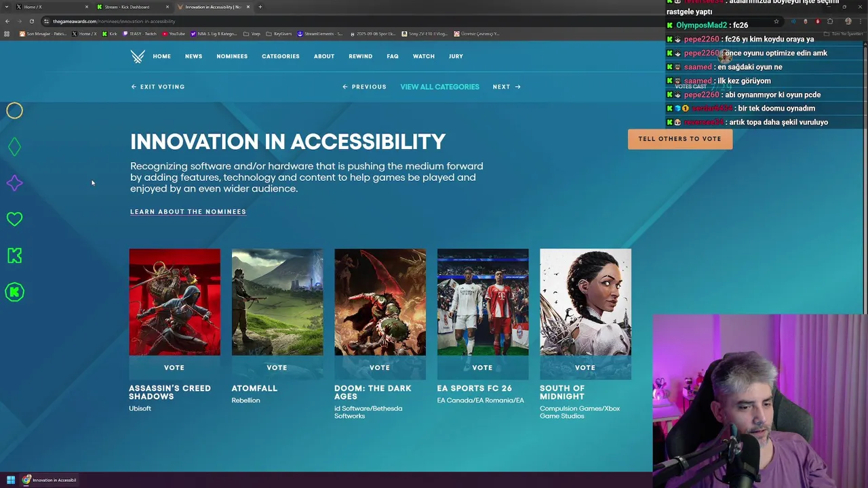Open the NOMINEES nav menu item
Viewport: 868px width, 488px height.
[232, 56]
